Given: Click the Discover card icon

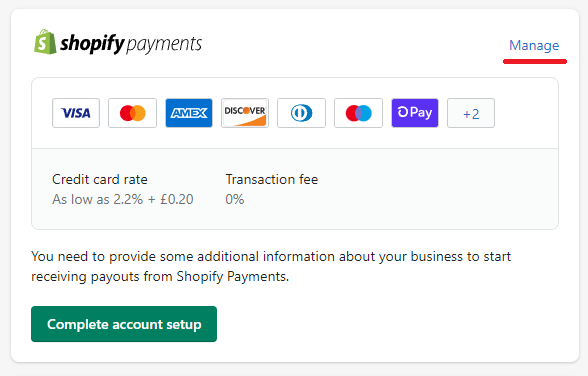Looking at the screenshot, I should [x=245, y=113].
